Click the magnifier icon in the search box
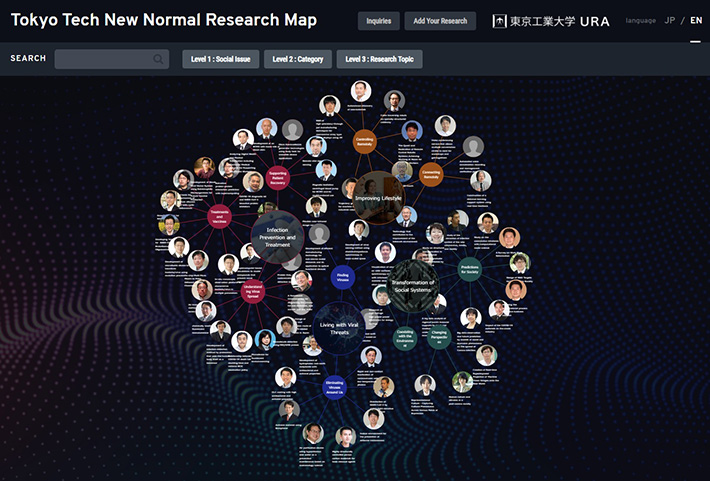The image size is (710, 481). [158, 59]
